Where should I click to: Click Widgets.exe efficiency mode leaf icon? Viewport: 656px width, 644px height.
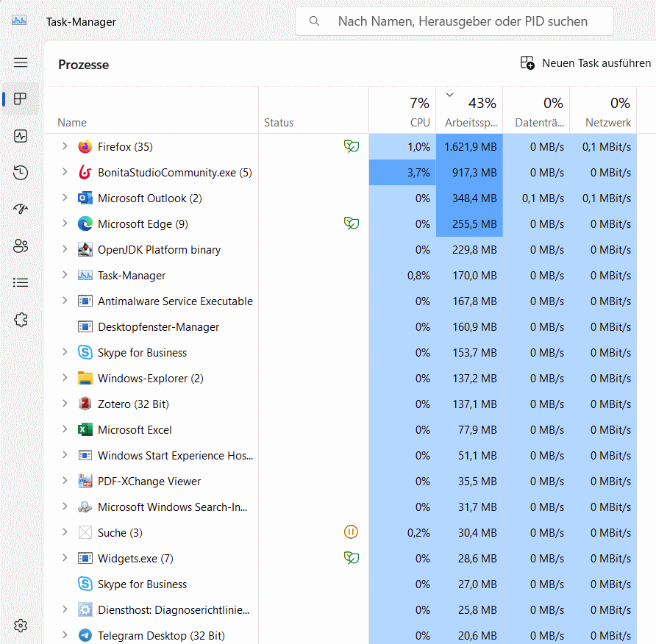(351, 558)
